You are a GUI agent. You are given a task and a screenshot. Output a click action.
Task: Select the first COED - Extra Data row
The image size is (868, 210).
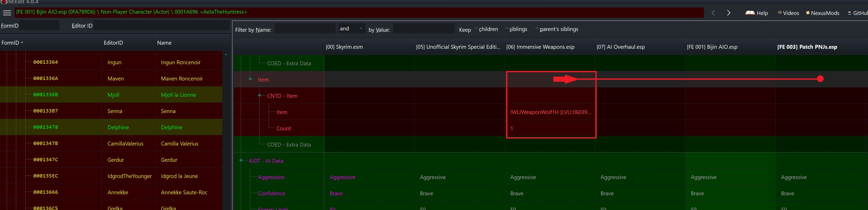tap(289, 63)
